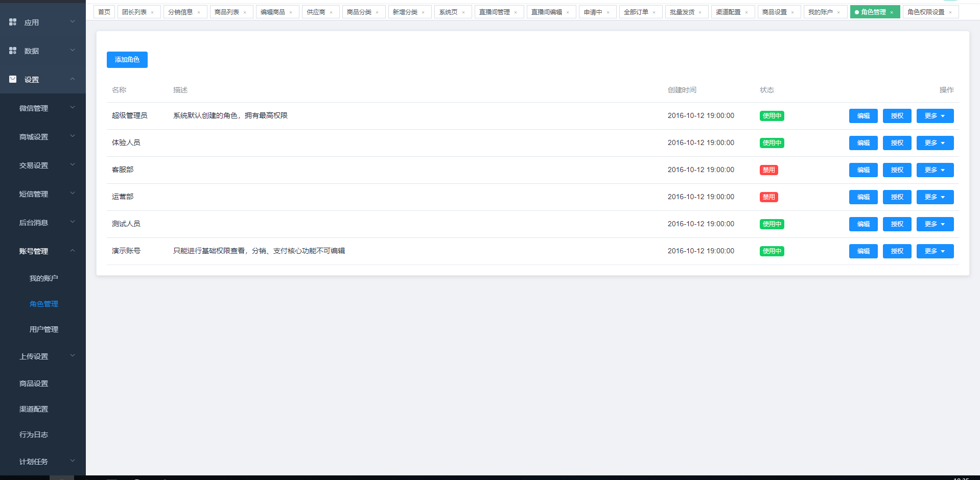The height and width of the screenshot is (480, 980).
Task: Close the 我的账户 tab
Action: (838, 12)
